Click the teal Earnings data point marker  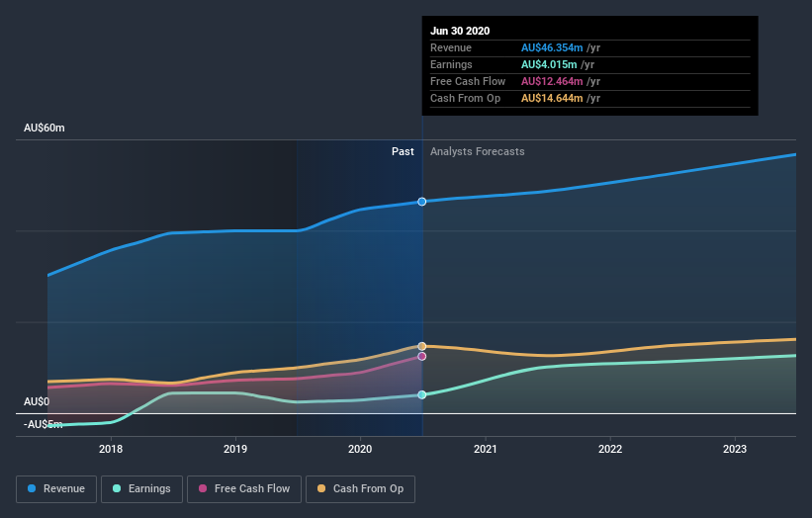pos(422,394)
